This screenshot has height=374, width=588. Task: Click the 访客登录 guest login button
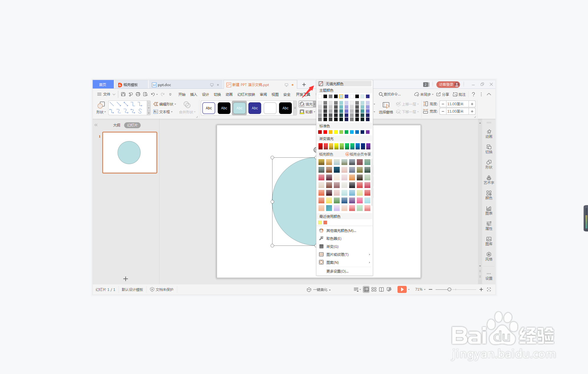click(448, 85)
